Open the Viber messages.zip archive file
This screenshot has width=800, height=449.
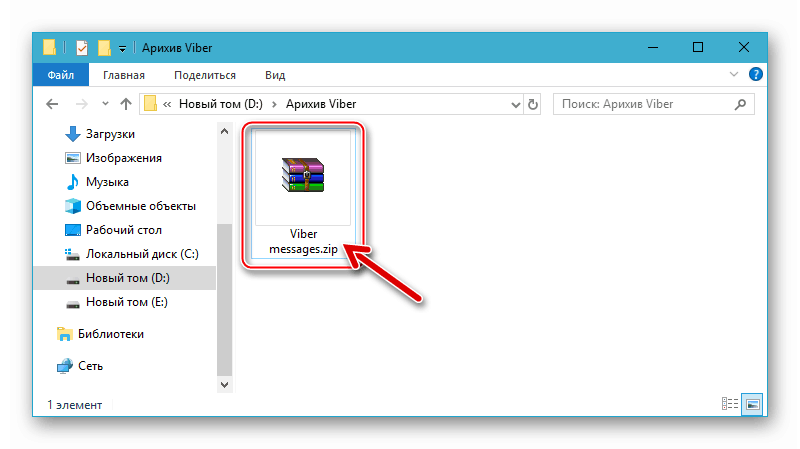click(x=303, y=195)
